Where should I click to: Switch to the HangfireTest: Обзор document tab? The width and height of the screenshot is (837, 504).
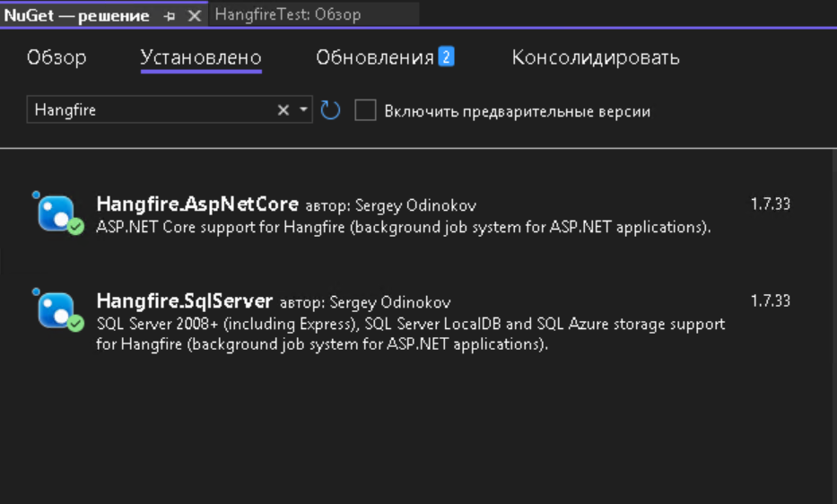pos(287,15)
